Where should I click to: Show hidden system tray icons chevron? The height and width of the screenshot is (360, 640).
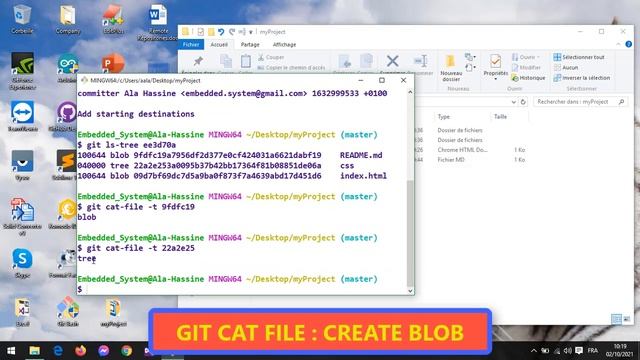coord(533,351)
